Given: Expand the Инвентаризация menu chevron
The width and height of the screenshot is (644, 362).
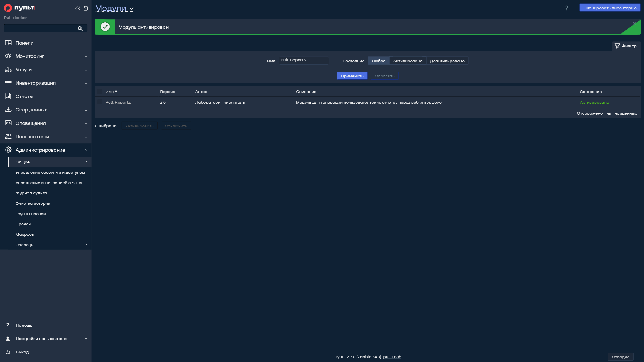Looking at the screenshot, I should click(86, 84).
